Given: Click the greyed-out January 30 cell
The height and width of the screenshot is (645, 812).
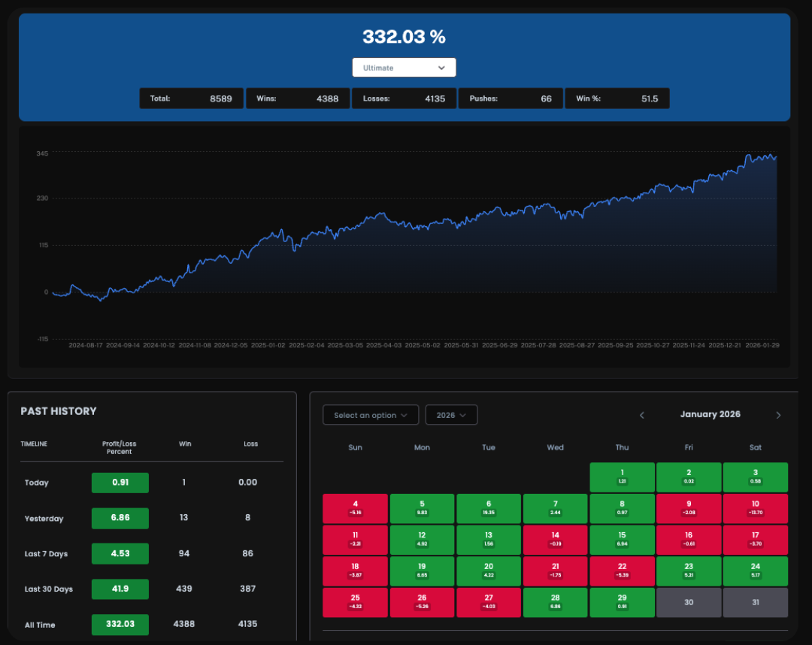Looking at the screenshot, I should pos(689,603).
